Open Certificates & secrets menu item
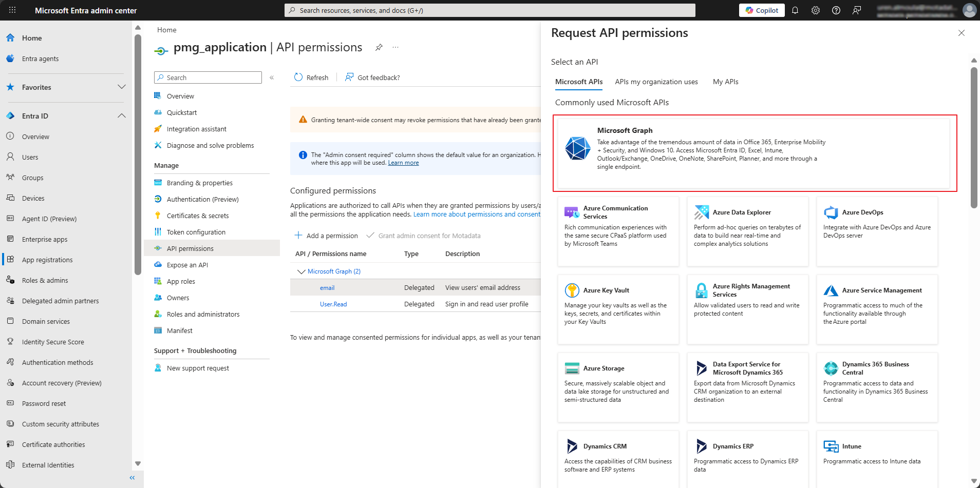The width and height of the screenshot is (980, 488). (x=198, y=216)
